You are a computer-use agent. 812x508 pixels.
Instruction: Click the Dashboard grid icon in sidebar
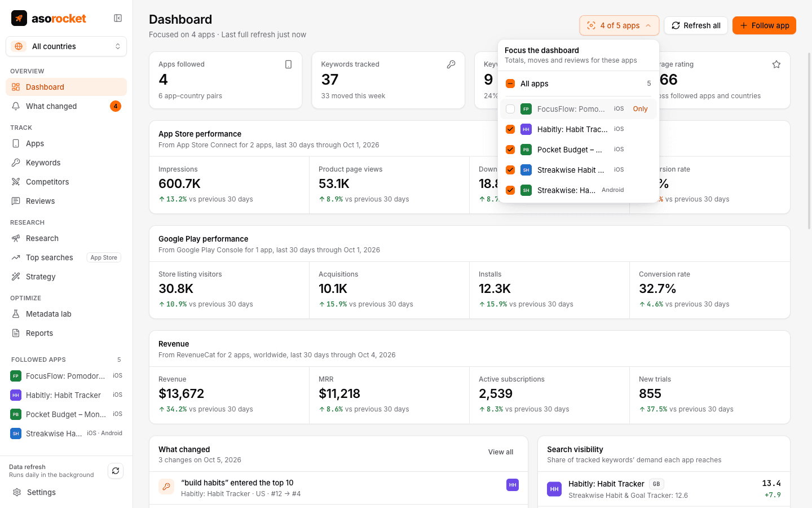[16, 87]
